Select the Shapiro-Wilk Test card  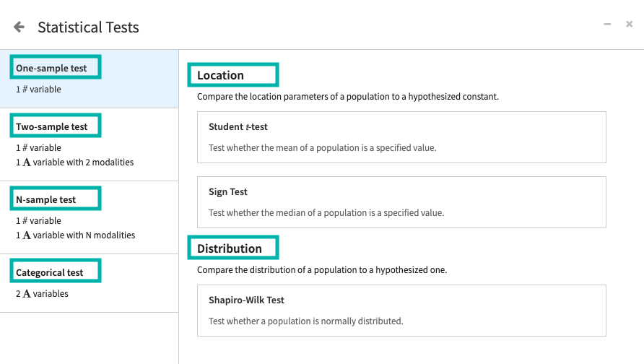point(401,311)
